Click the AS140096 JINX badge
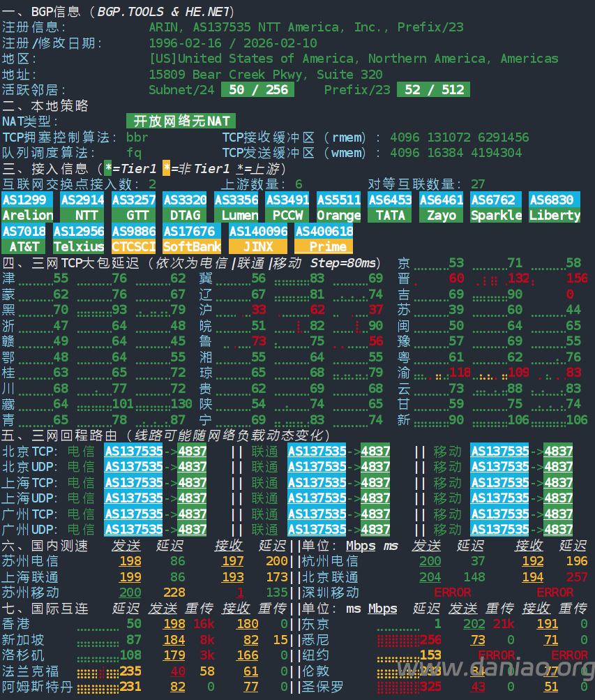Screen dimensions: 595x700 click(x=257, y=239)
